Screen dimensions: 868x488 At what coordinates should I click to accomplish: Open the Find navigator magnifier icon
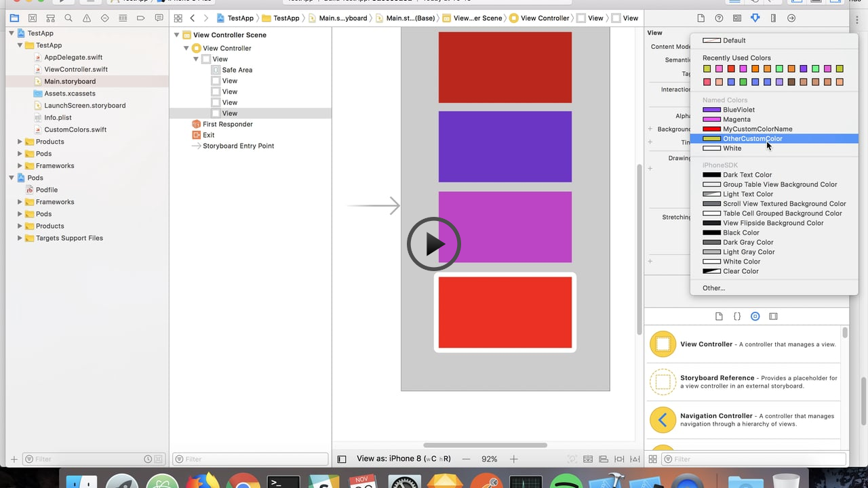point(68,18)
